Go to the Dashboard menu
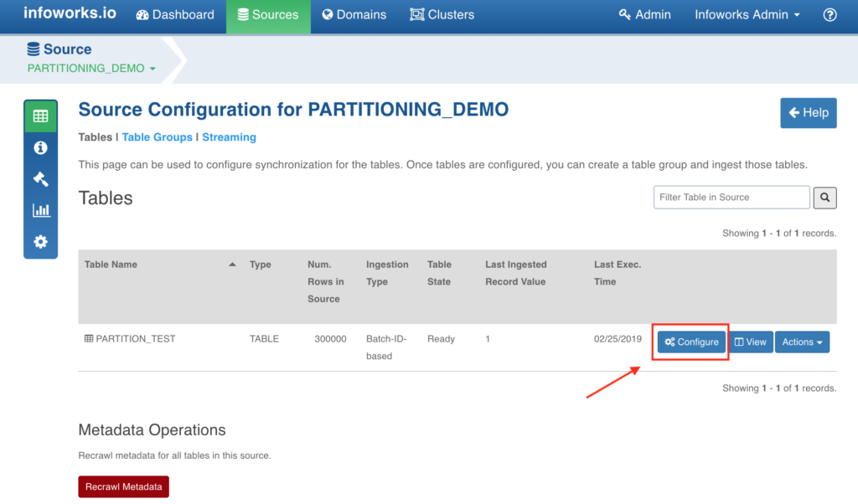The height and width of the screenshot is (504, 858). tap(175, 15)
